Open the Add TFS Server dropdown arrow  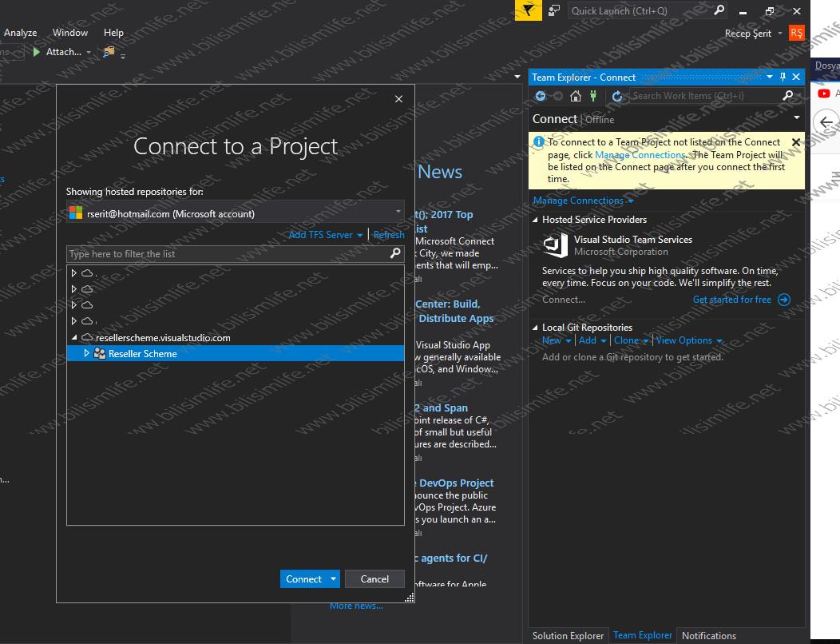(360, 236)
